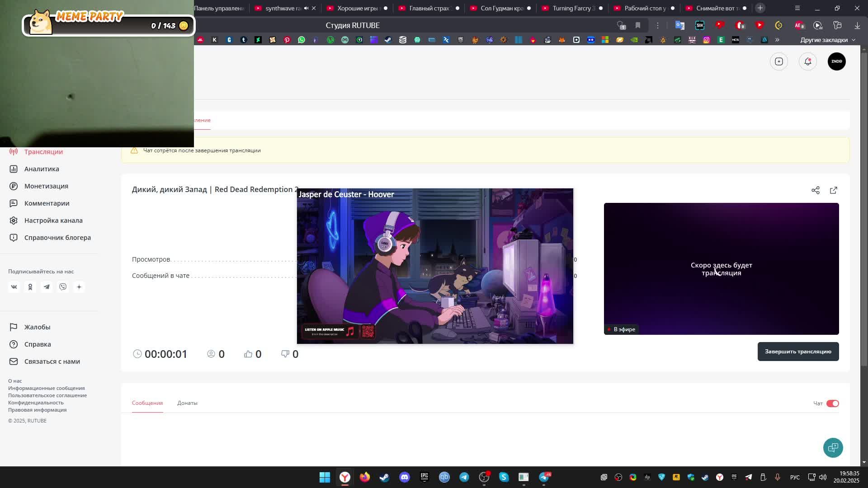Open Настройка канала in the sidebar
Screen dimensions: 868x488
click(x=53, y=221)
